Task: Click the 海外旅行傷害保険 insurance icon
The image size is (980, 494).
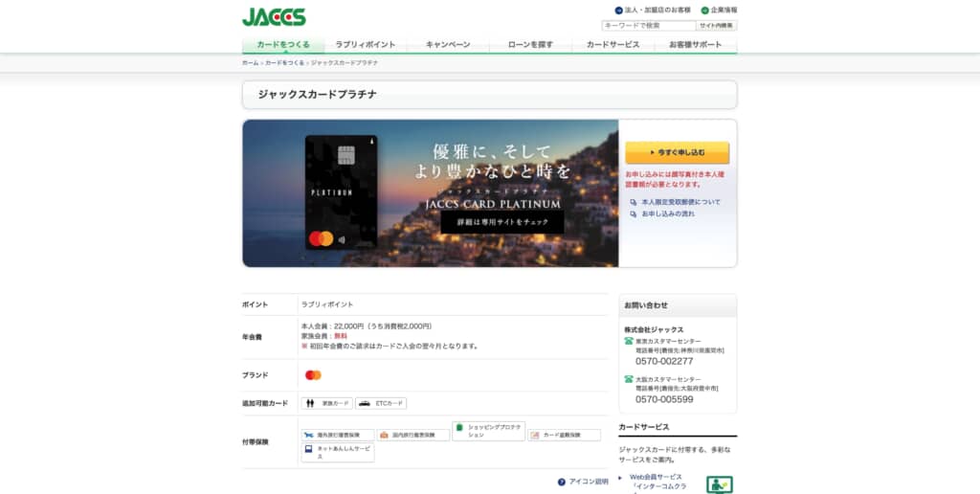Action: point(336,435)
